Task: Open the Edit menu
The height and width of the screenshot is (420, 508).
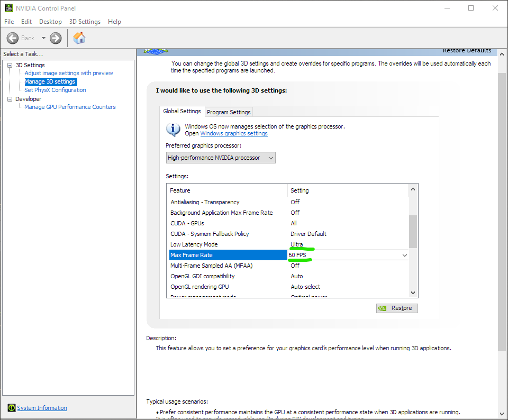Action: (26, 22)
